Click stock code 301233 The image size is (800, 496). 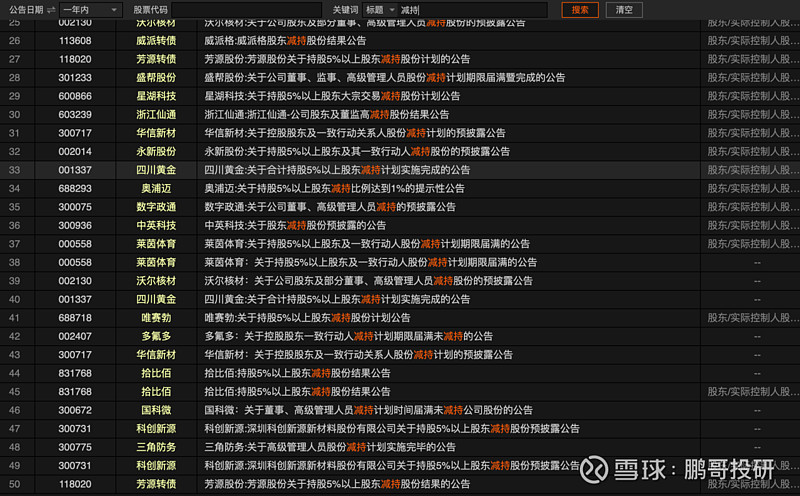coord(75,78)
